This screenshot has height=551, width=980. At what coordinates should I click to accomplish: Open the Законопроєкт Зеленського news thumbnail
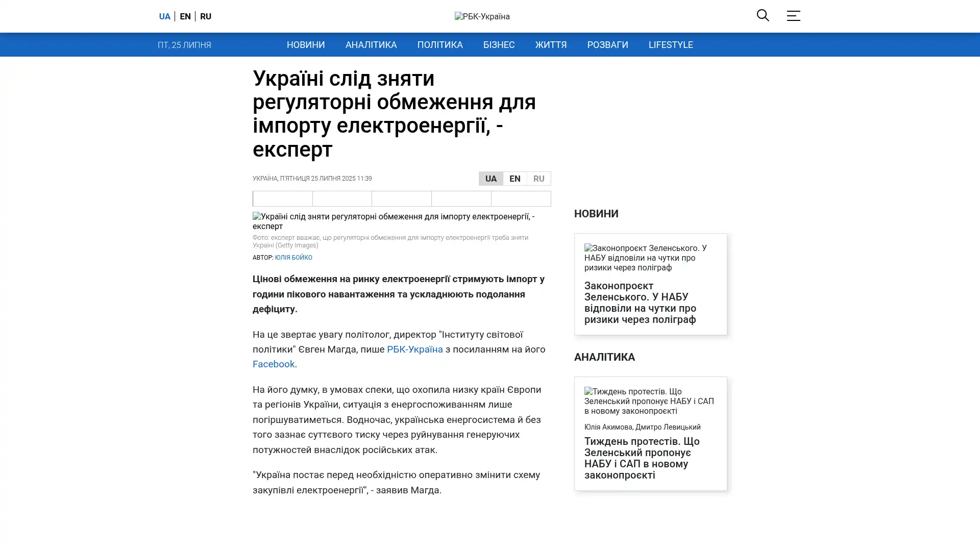tap(650, 258)
